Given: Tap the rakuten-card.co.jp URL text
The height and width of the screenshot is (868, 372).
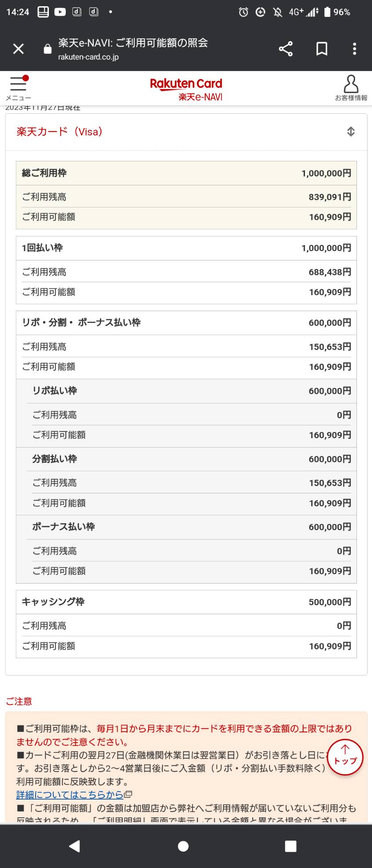Looking at the screenshot, I should [x=88, y=57].
